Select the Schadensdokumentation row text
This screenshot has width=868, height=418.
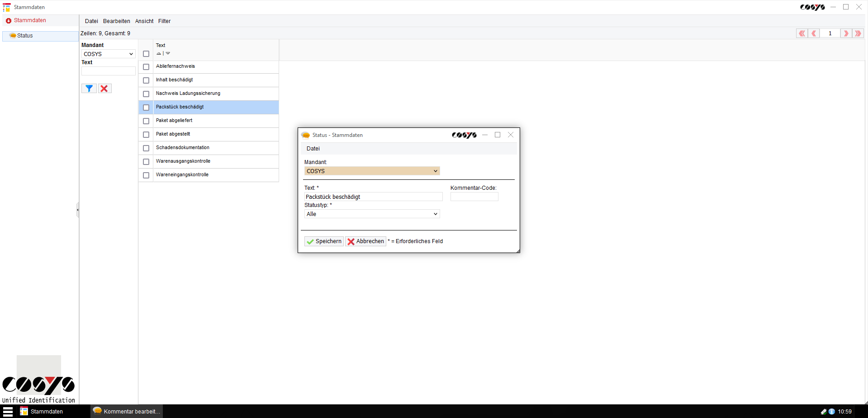click(x=183, y=148)
